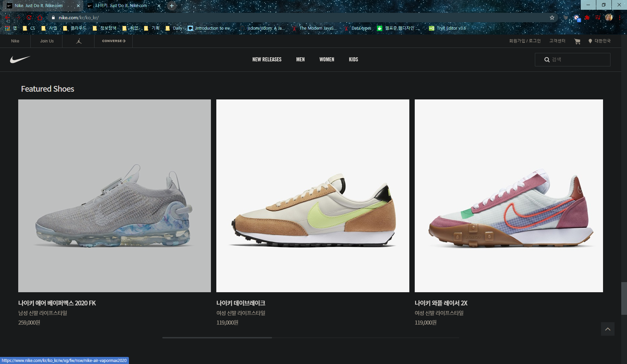Go back with the browser back arrow
The height and width of the screenshot is (364, 627).
tap(7, 18)
